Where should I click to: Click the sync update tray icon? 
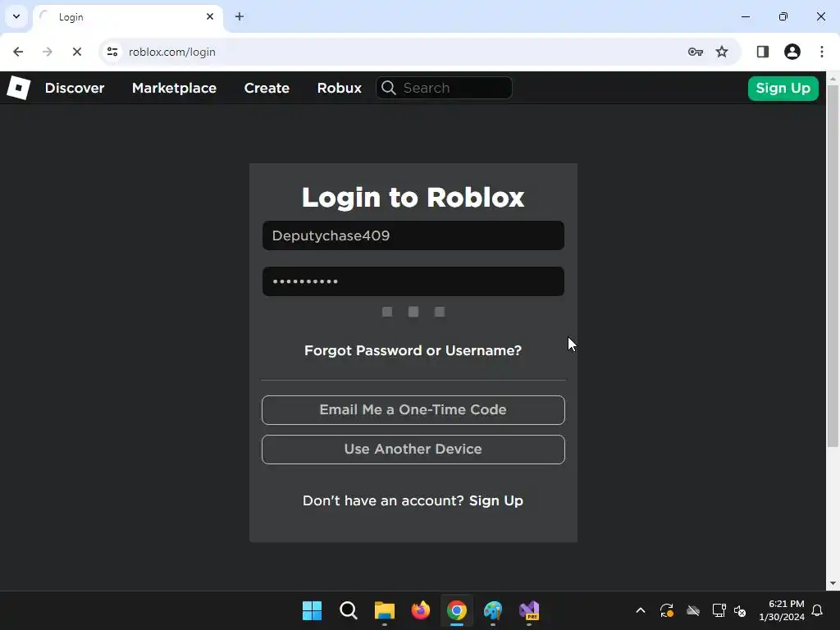coord(666,610)
